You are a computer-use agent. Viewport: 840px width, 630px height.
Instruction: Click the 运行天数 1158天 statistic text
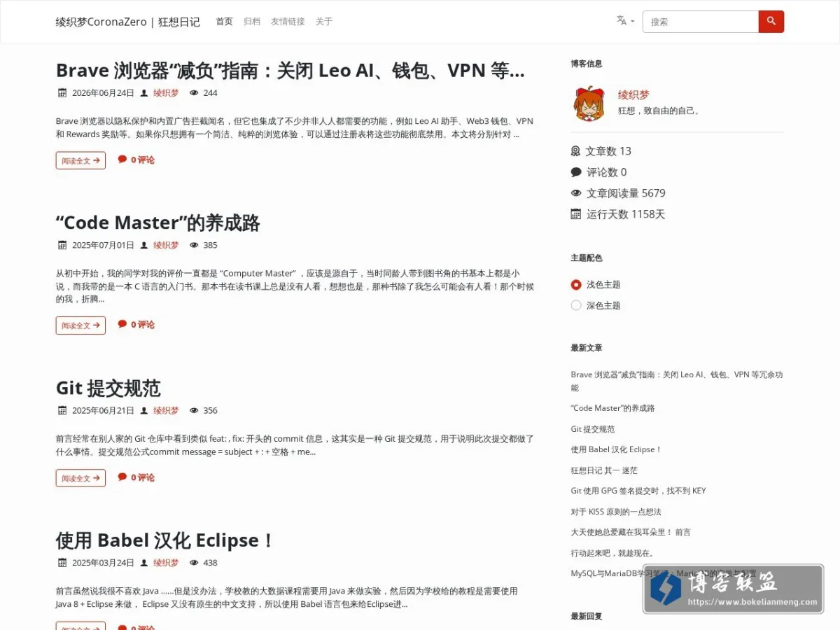[626, 214]
